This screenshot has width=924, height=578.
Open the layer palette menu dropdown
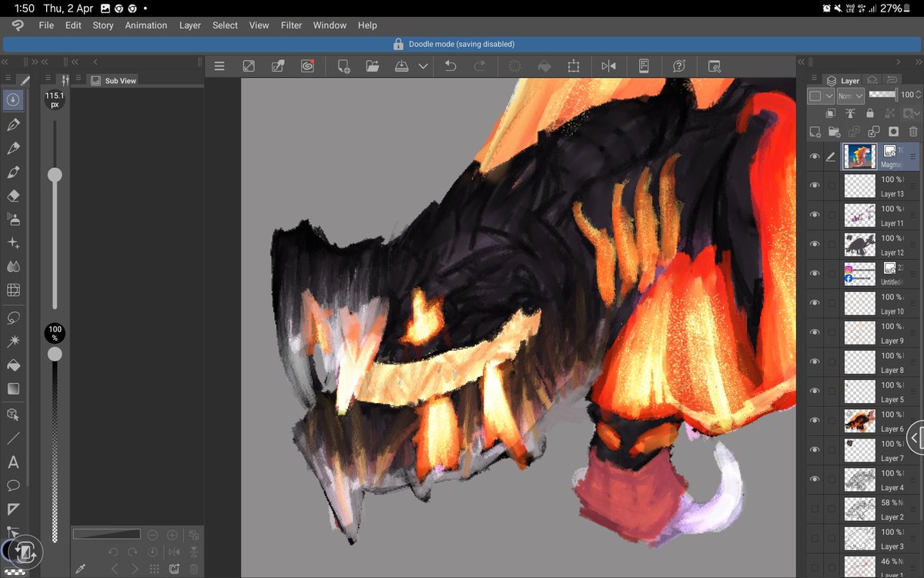point(814,78)
